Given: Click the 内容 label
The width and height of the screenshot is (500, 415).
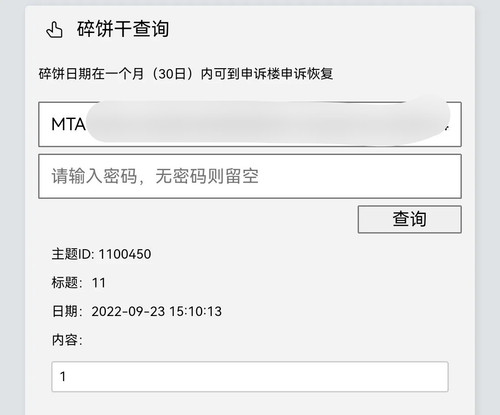Looking at the screenshot, I should (66, 340).
